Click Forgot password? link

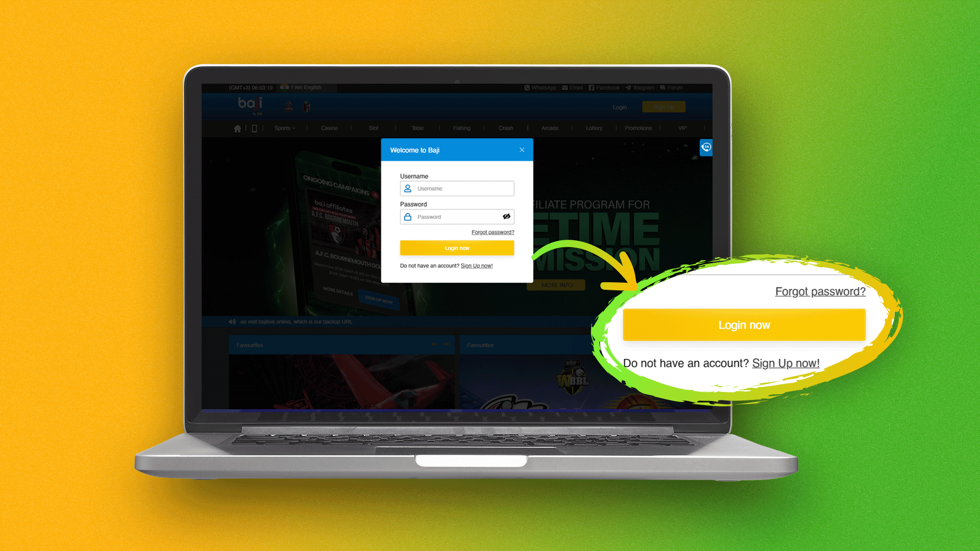[x=493, y=232]
